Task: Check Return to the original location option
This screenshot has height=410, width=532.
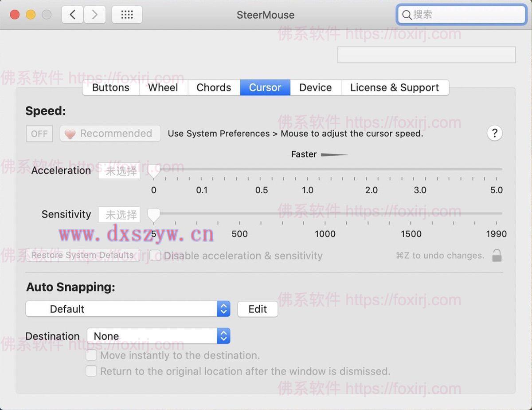Action: point(91,371)
